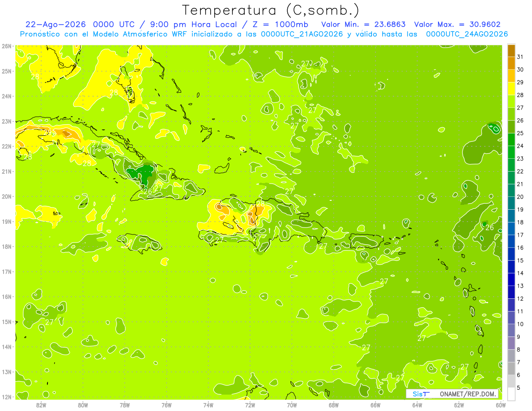Pick the gray swatch between 6 and 7

511,369
